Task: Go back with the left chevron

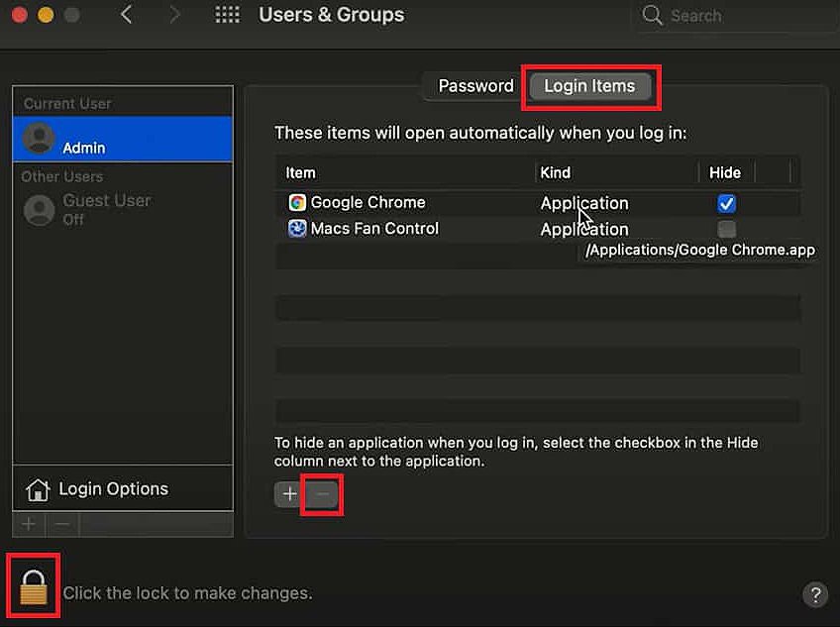Action: click(x=126, y=16)
